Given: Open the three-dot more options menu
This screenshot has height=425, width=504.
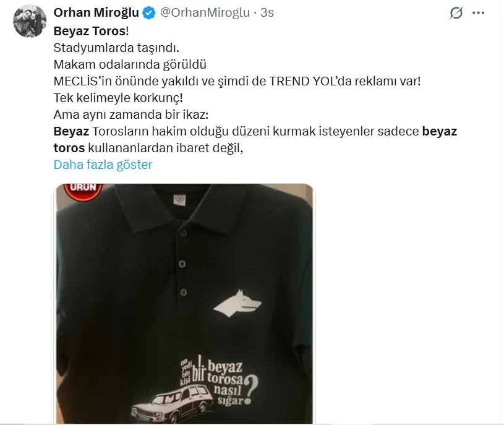Looking at the screenshot, I should (x=478, y=13).
